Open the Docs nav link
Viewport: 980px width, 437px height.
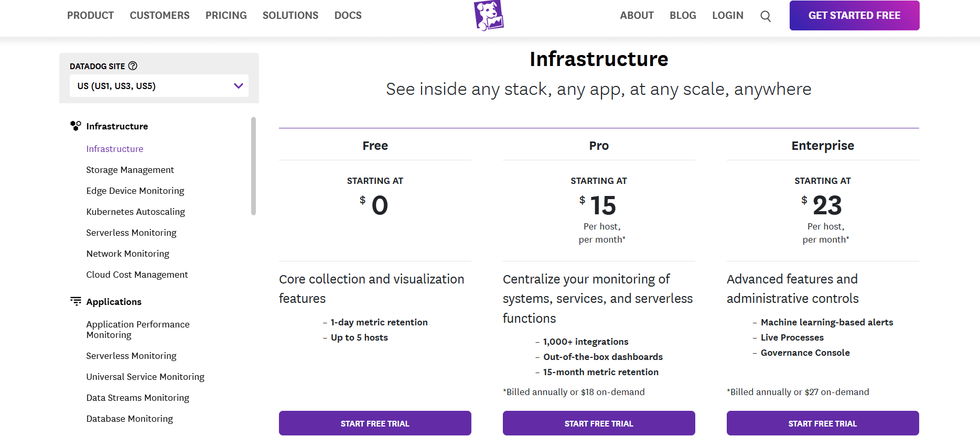tap(348, 15)
